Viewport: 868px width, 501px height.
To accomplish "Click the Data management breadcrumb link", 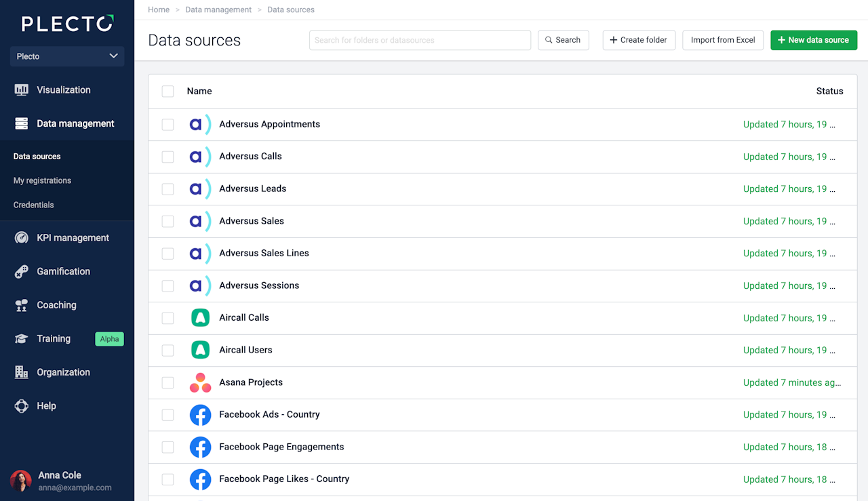I will [218, 9].
